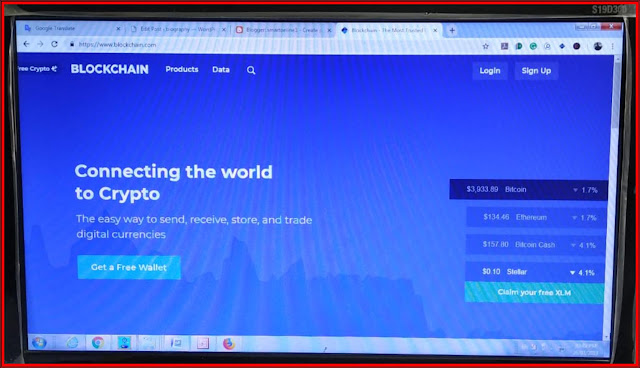Viewport: 640px width, 368px height.
Task: Reload the page with the refresh icon
Action: point(54,44)
